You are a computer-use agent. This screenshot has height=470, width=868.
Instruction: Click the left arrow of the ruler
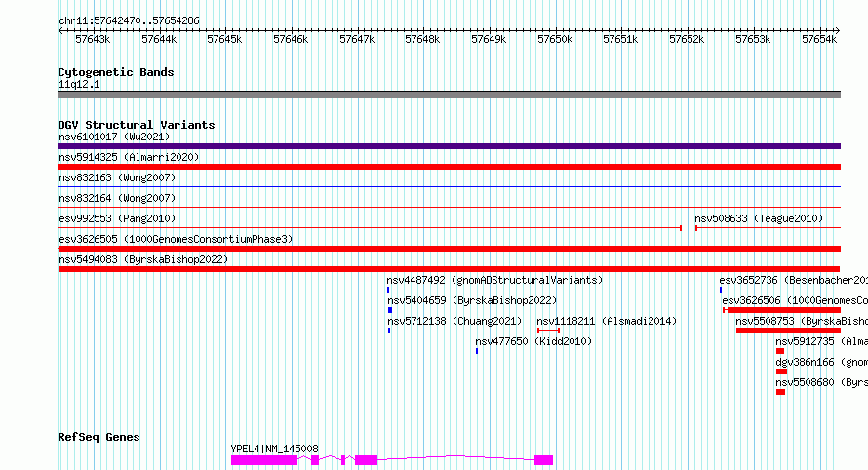[60, 31]
